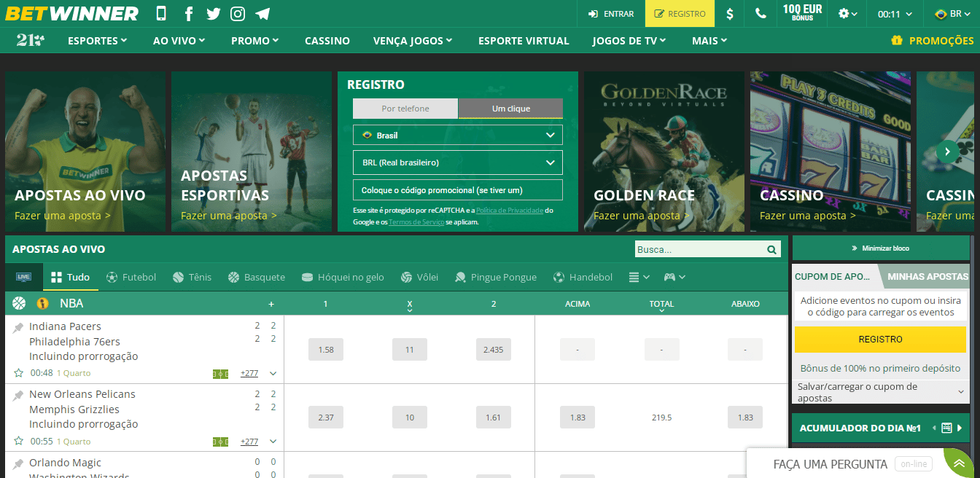Open the settings gear dropdown
This screenshot has width=980, height=478.
[848, 13]
